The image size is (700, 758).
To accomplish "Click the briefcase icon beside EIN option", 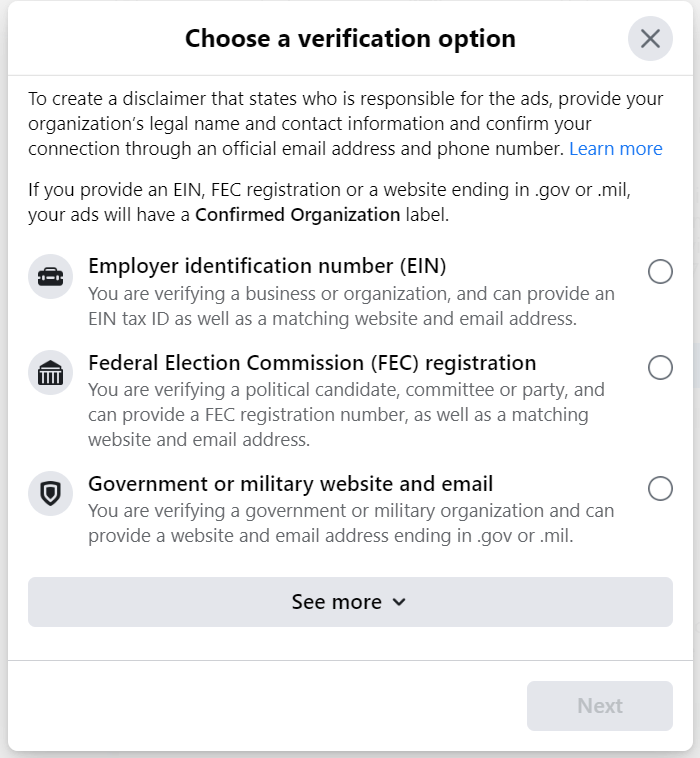I will (50, 277).
